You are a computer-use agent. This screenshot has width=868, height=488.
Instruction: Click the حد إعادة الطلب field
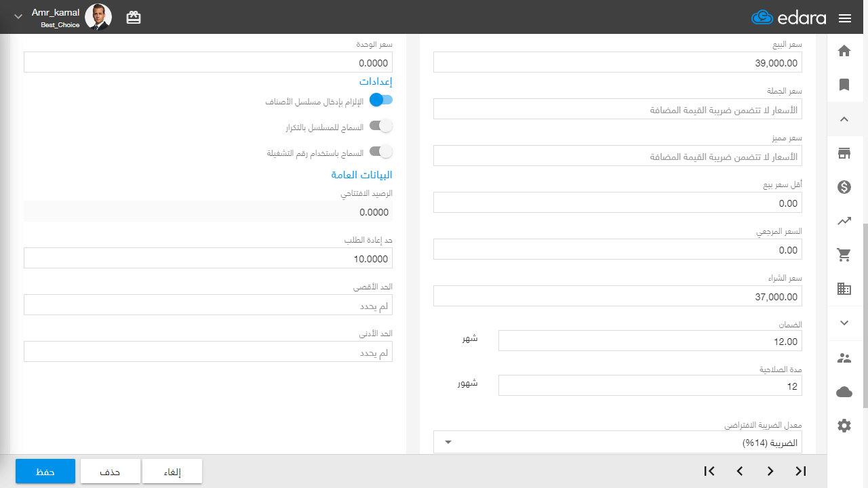(208, 258)
